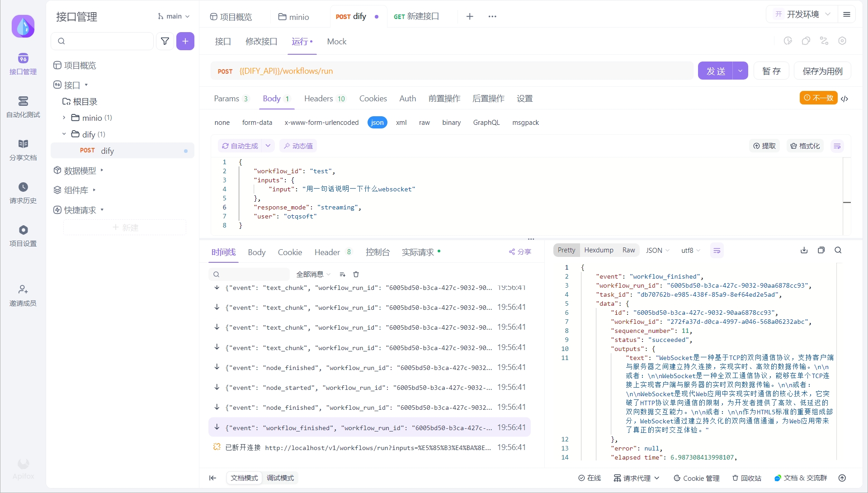Screen dimensions: 868x493
Task: Select the raw body type
Action: [425, 123]
